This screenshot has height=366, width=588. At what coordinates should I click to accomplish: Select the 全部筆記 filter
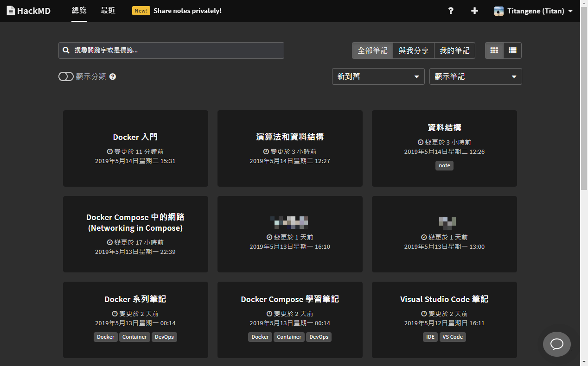pos(372,50)
